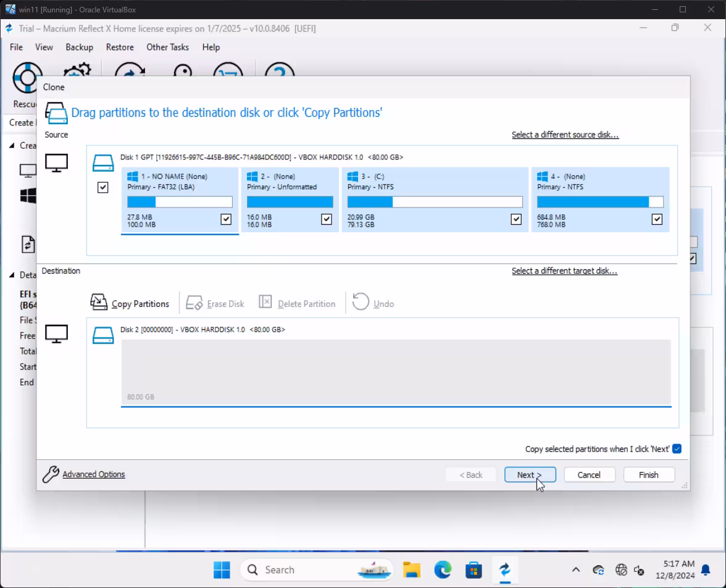
Task: Click the taskbar Search box
Action: click(317, 570)
